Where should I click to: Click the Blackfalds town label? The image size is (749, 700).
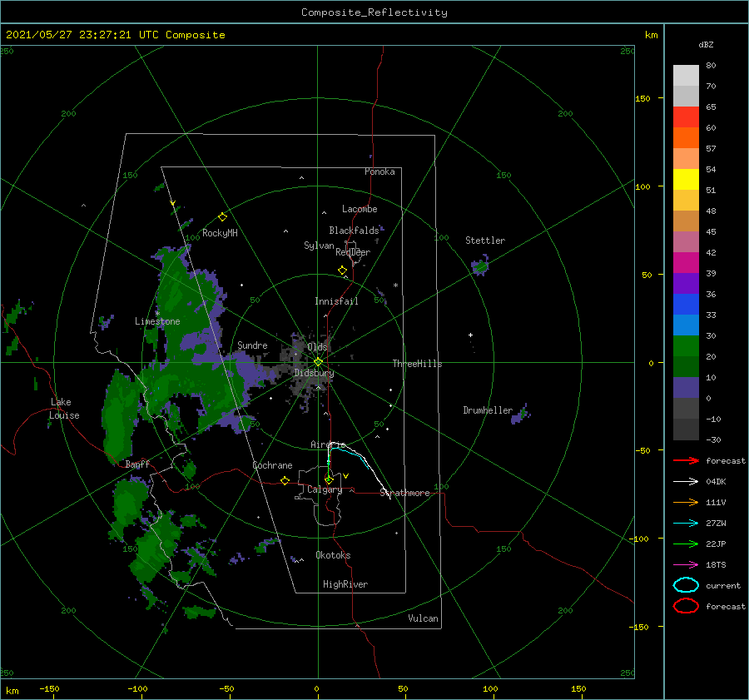click(x=354, y=231)
